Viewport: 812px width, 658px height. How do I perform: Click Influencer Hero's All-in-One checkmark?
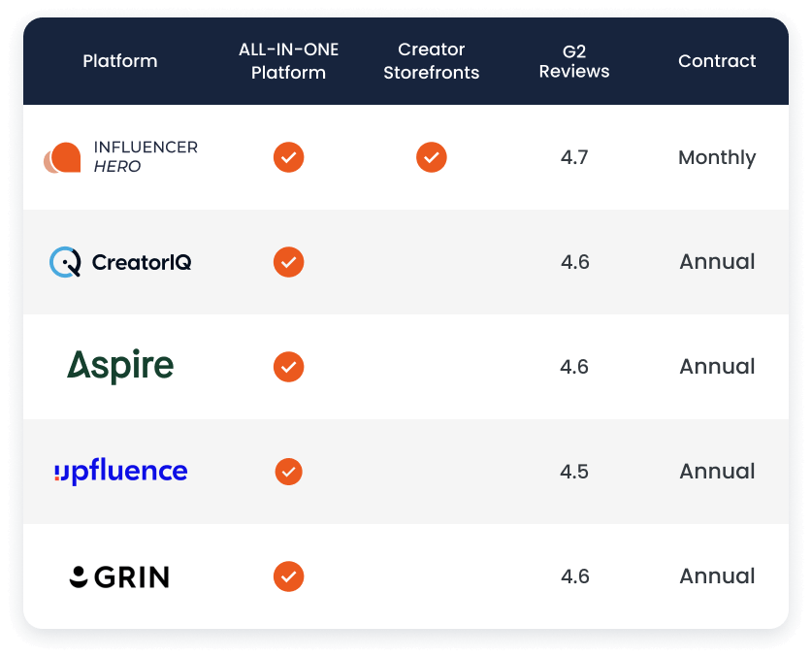click(288, 157)
